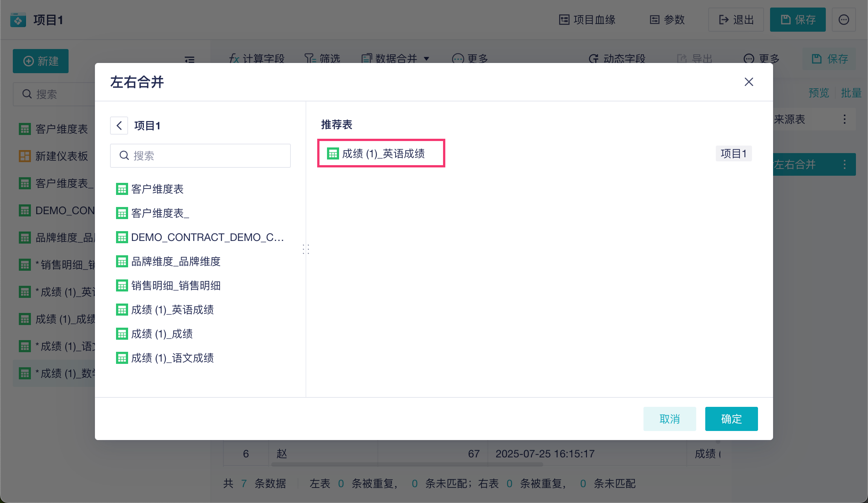Click the 退出 exit button

coord(736,20)
